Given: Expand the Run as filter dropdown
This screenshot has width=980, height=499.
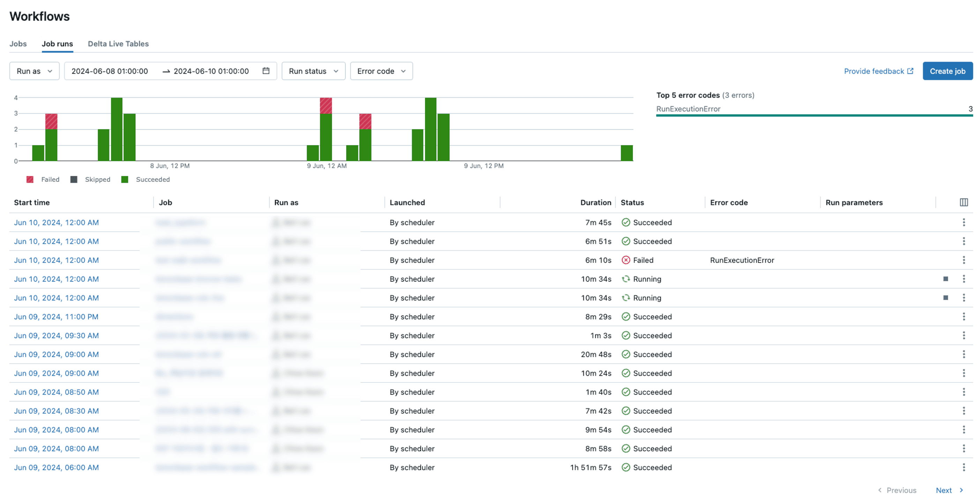Looking at the screenshot, I should (x=34, y=71).
